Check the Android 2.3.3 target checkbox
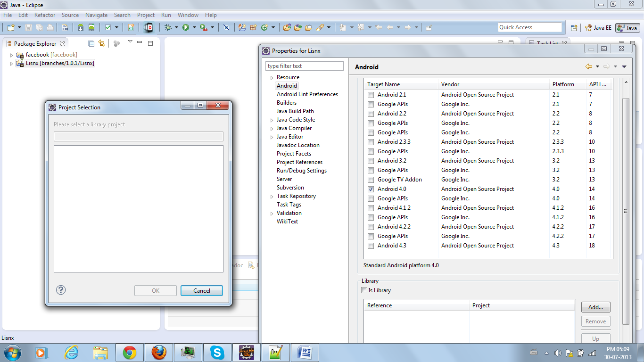 click(371, 142)
